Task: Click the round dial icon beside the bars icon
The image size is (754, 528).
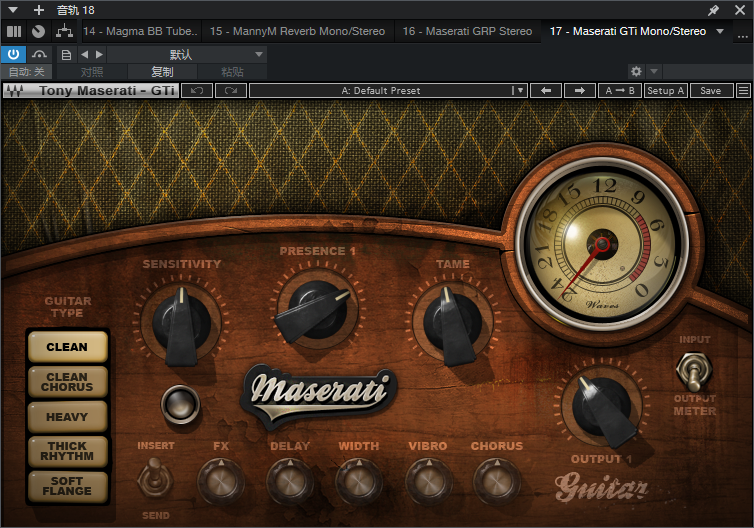Action: point(38,31)
